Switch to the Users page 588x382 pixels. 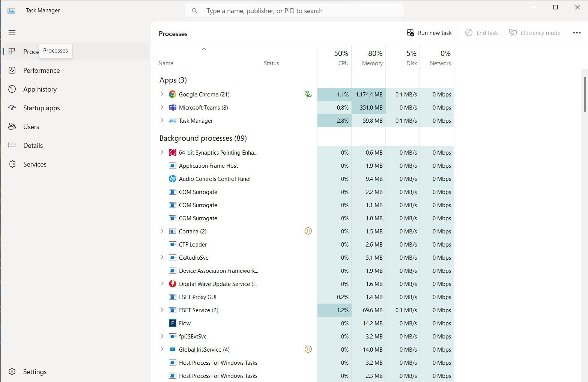(76, 126)
